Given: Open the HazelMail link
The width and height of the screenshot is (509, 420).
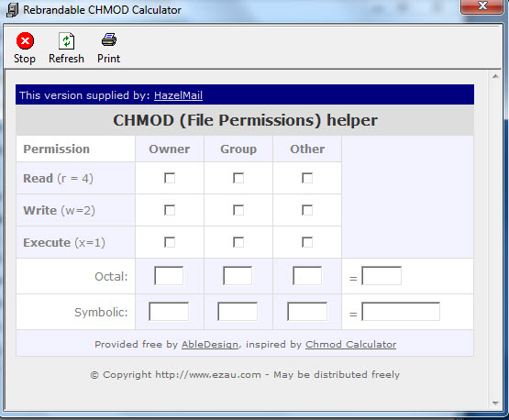Looking at the screenshot, I should point(178,95).
